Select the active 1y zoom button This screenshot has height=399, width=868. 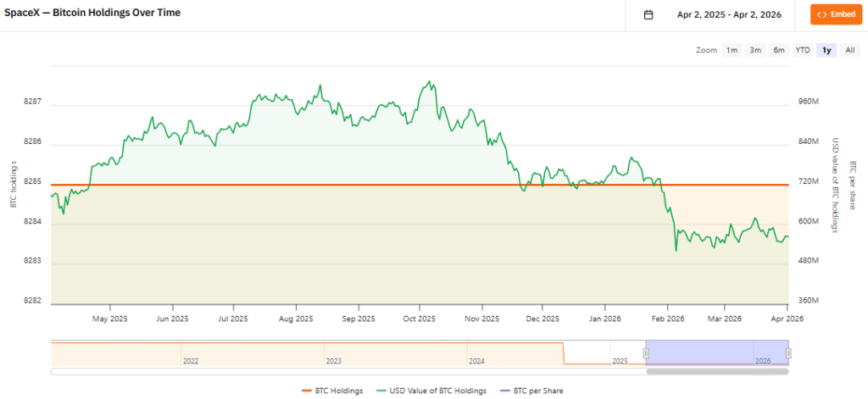(826, 51)
